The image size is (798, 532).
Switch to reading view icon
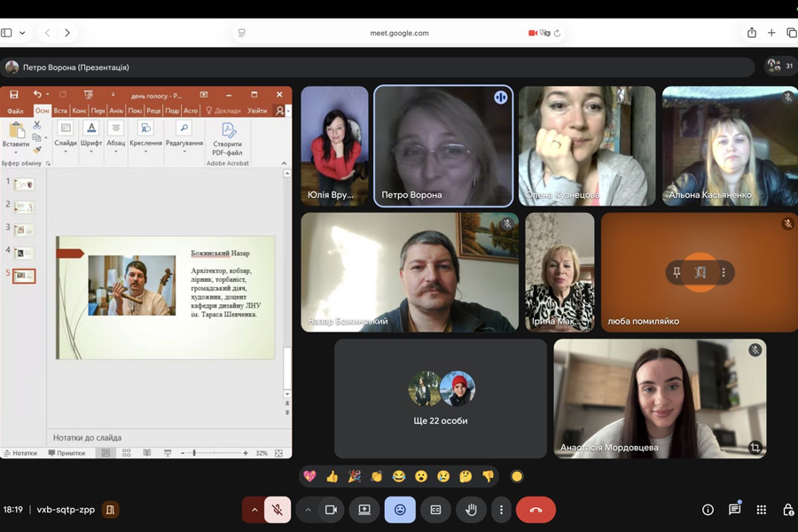coord(146,453)
